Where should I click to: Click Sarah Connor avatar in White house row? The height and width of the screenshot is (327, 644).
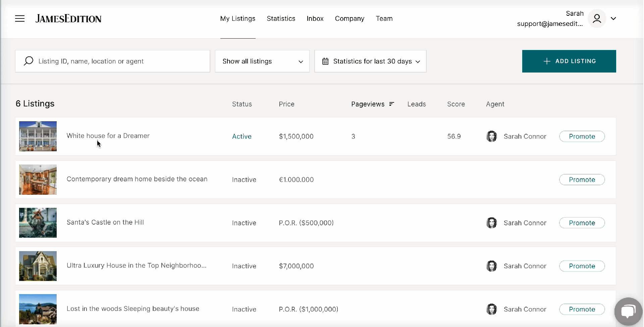[491, 136]
